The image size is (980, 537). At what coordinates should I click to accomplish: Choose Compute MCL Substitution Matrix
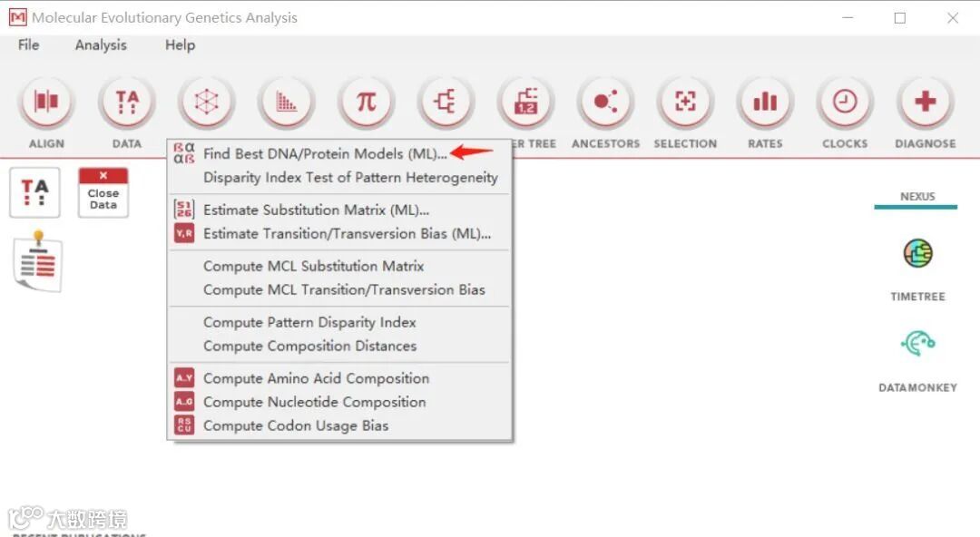click(x=340, y=267)
